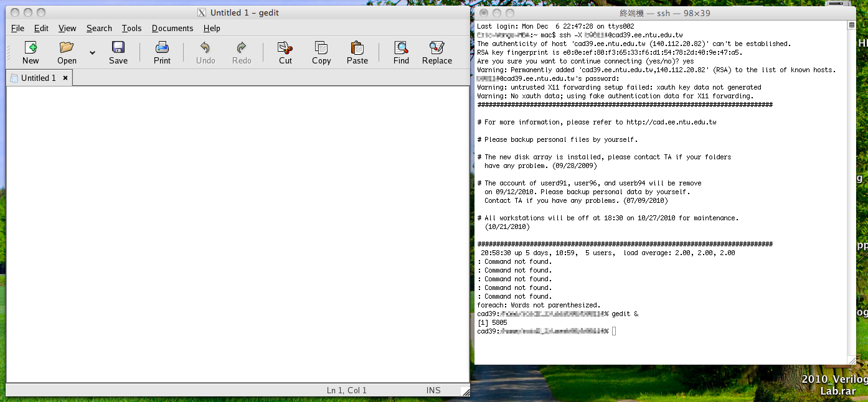Click the 2010_Verilog Lab.rar desktop file
The height and width of the screenshot is (402, 868).
coord(834,385)
